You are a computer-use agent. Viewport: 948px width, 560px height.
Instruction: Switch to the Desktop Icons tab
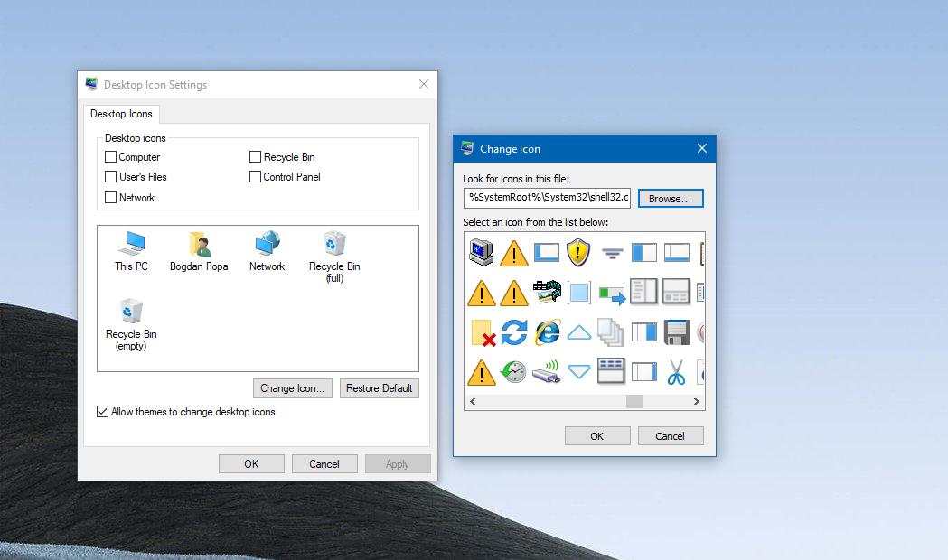click(x=121, y=114)
